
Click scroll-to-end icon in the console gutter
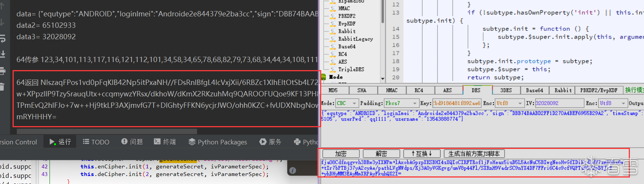point(2,54)
